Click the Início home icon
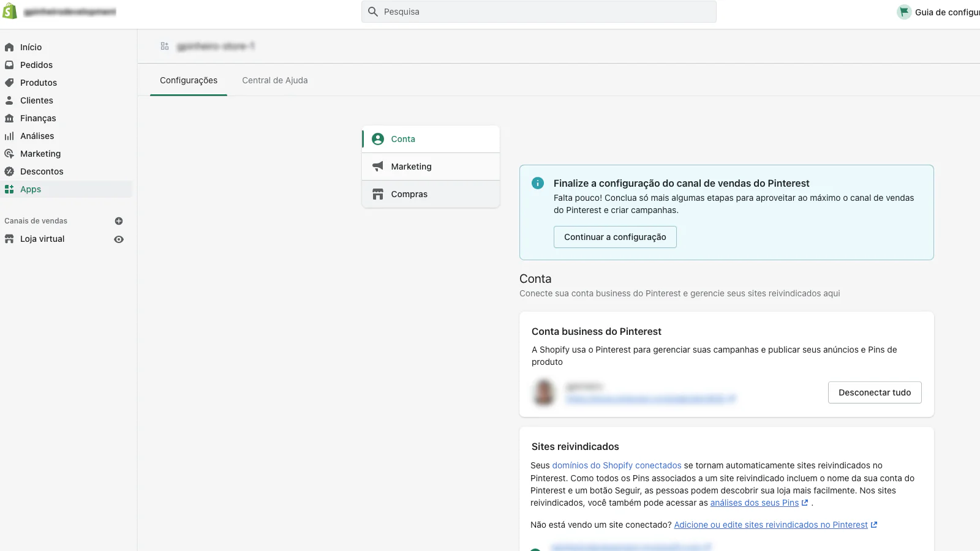980x551 pixels. (x=9, y=47)
